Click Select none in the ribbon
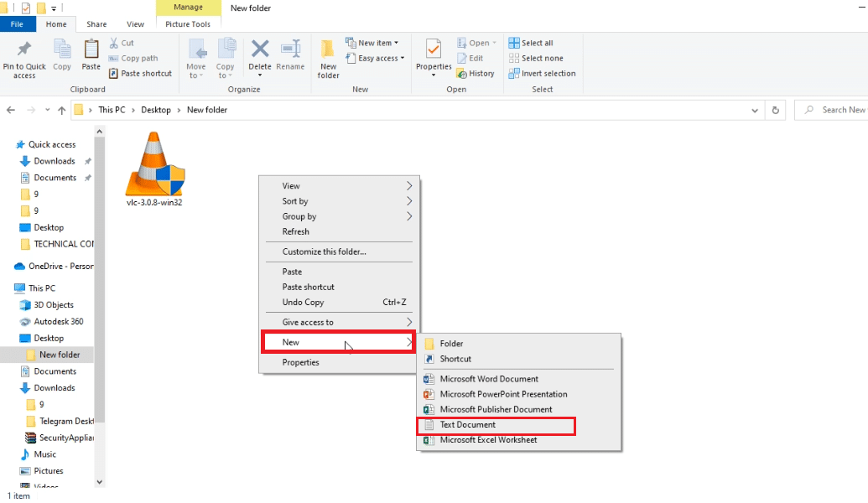The image size is (868, 503). coord(536,58)
